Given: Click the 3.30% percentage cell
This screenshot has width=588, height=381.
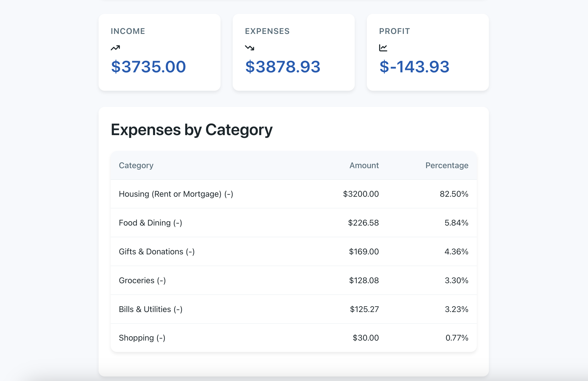Looking at the screenshot, I should click(456, 280).
